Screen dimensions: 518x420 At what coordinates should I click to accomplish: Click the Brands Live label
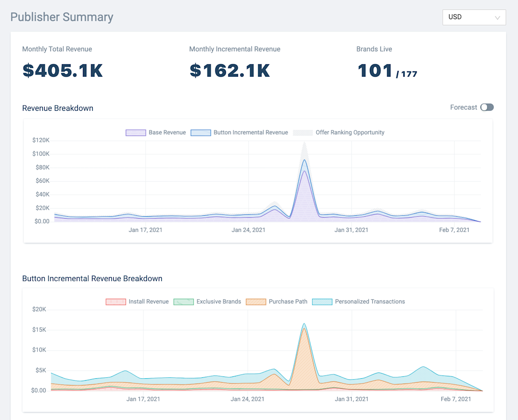click(374, 49)
